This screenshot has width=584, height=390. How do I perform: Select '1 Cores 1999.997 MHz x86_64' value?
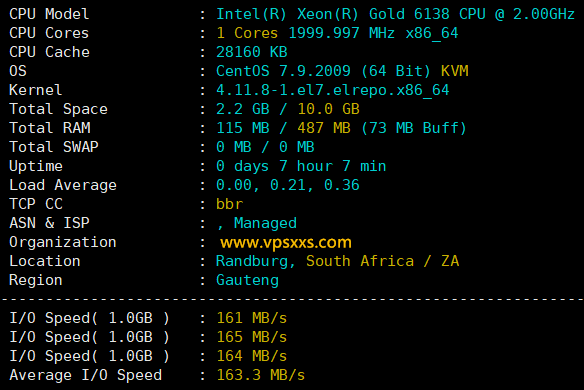click(x=337, y=33)
